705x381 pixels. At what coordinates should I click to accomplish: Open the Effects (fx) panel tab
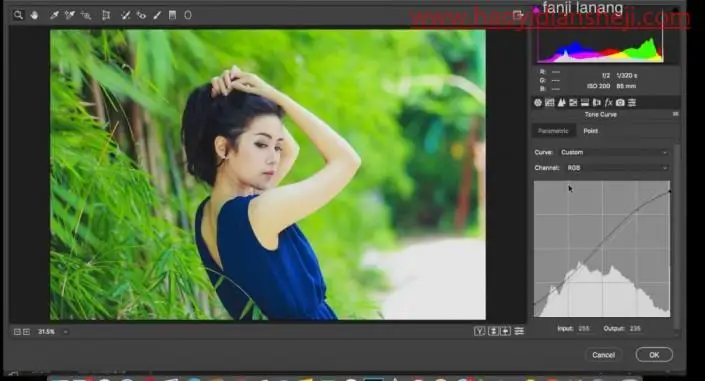click(x=608, y=103)
